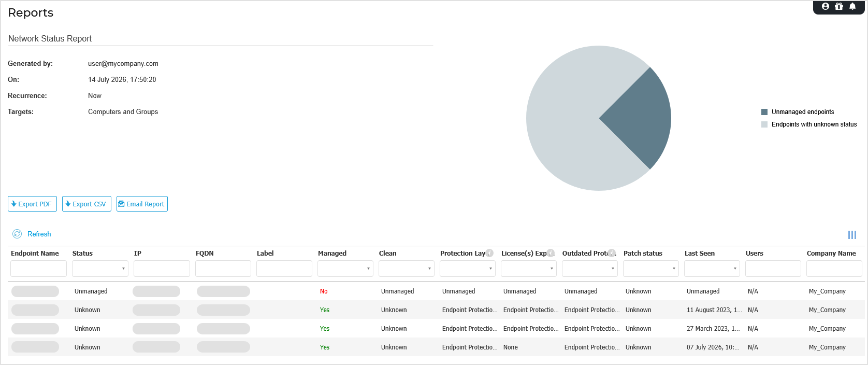Viewport: 868px width, 365px height.
Task: Click 'Unmanaged' in the Status column
Action: click(x=91, y=291)
